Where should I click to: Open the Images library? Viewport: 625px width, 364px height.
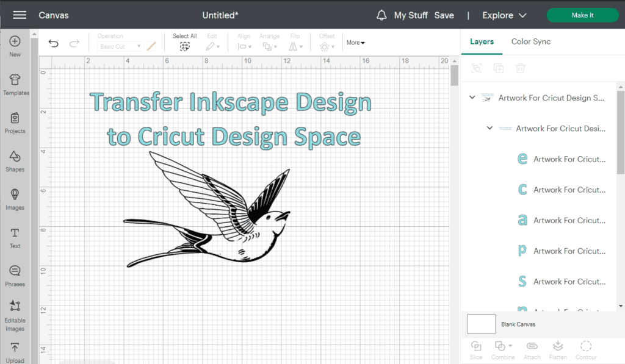pyautogui.click(x=15, y=195)
